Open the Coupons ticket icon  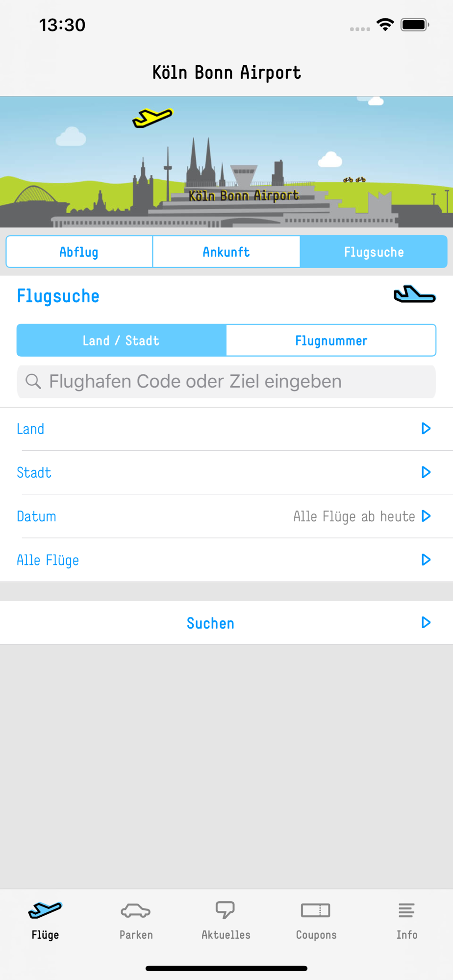click(x=316, y=910)
